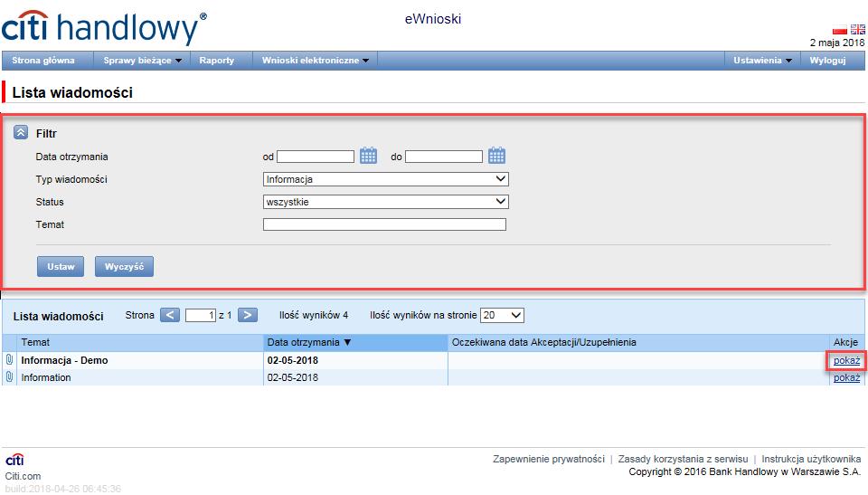Click the Akcje column header
868x495 pixels.
[x=846, y=343]
